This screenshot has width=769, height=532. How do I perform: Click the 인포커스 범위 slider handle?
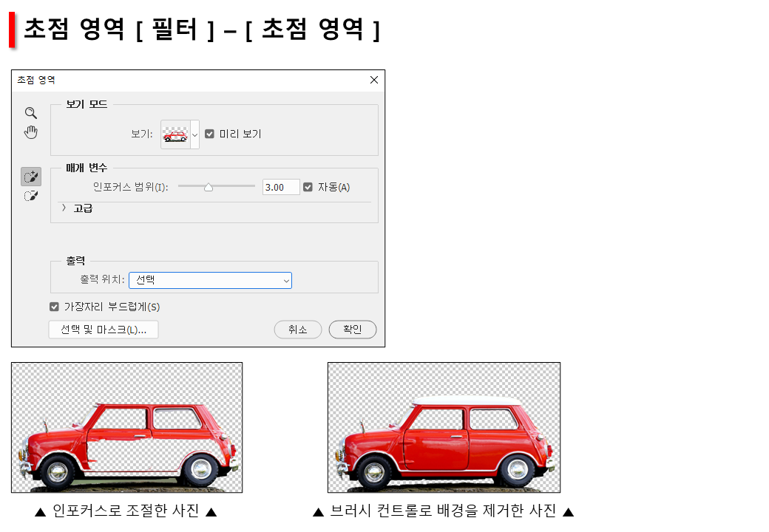point(209,187)
